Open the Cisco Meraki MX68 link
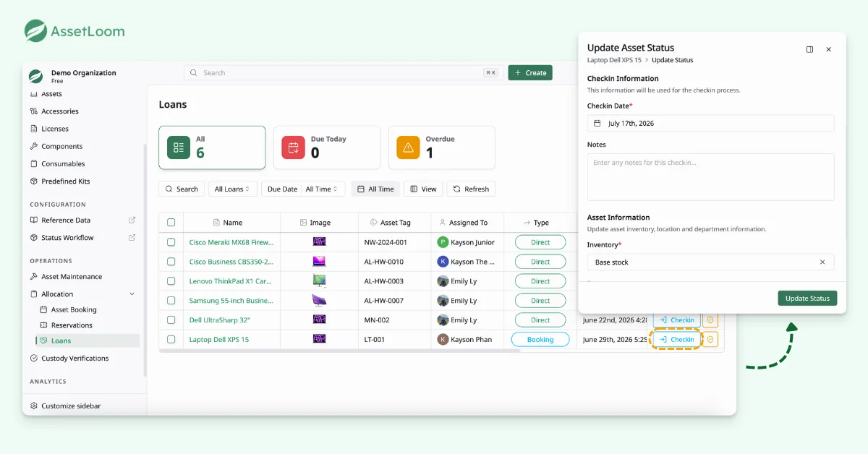 tap(231, 242)
